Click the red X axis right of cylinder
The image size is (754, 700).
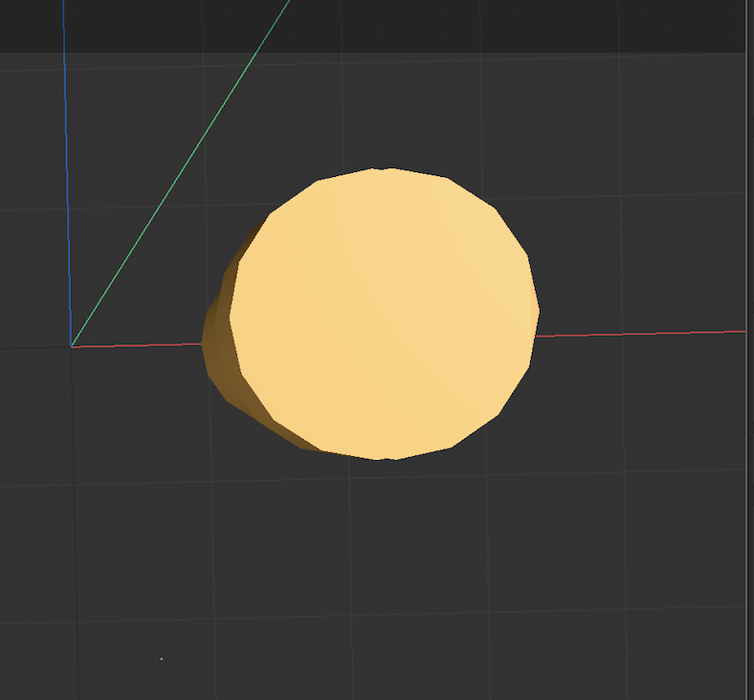click(641, 334)
